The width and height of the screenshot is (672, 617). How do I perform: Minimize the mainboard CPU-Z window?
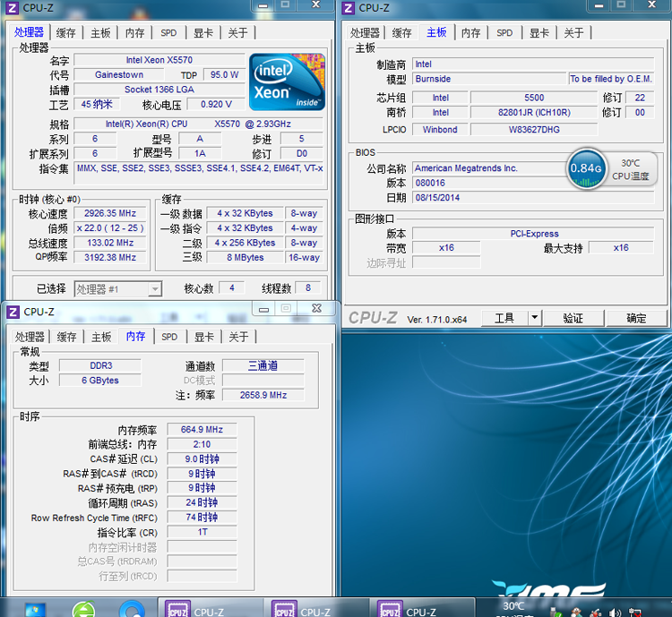point(599,5)
